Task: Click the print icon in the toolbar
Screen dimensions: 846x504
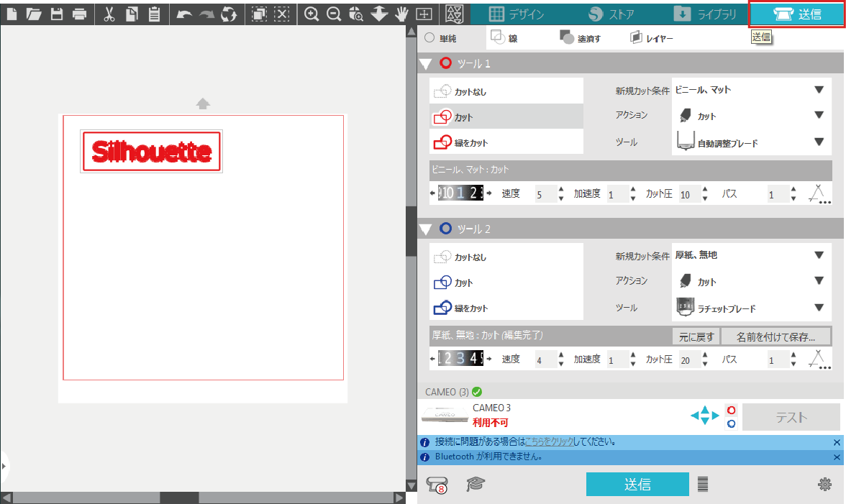Action: 80,14
